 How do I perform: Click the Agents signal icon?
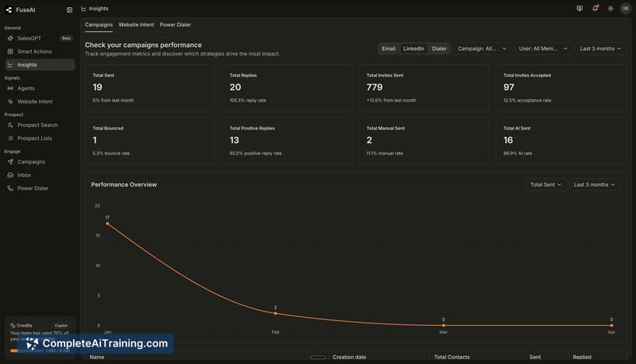[x=10, y=88]
